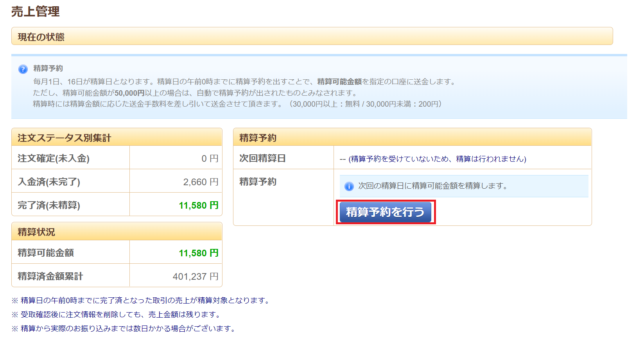Select the 売上管理 page title
Screen dimensions: 644x345
(x=36, y=12)
